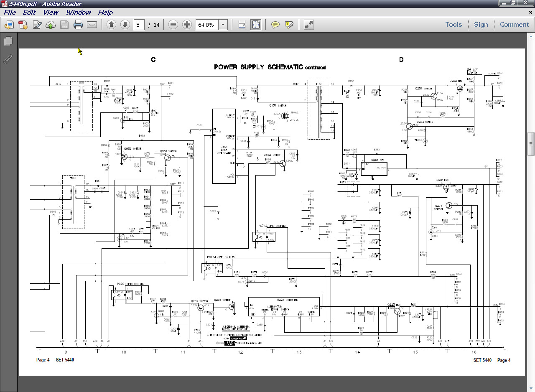Go to the next page with the down arrow

coord(125,25)
